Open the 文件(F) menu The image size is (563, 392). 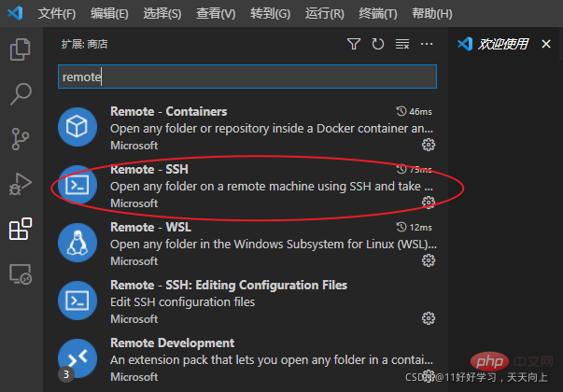pos(57,14)
